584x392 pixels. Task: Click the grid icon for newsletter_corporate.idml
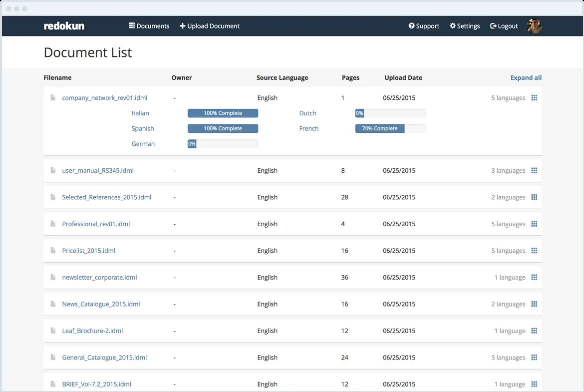pyautogui.click(x=534, y=278)
